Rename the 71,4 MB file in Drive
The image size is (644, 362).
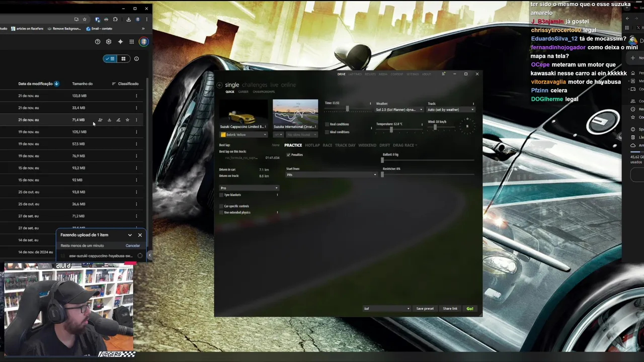[x=118, y=120]
